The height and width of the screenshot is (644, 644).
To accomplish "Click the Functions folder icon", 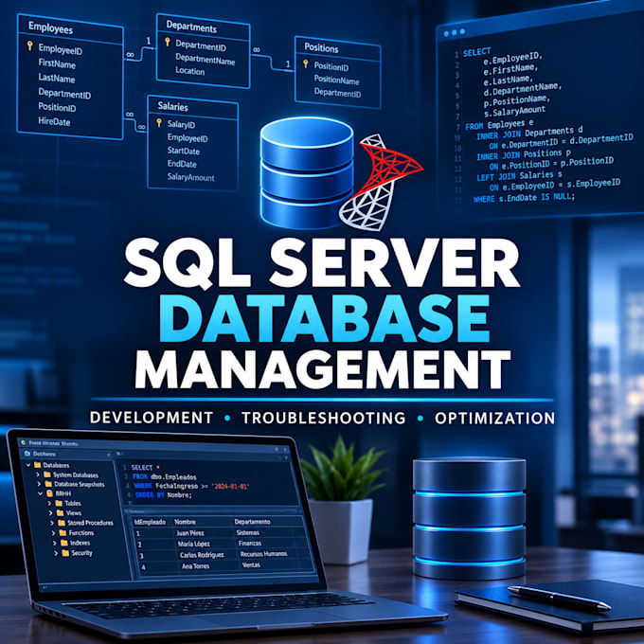I will pyautogui.click(x=63, y=532).
